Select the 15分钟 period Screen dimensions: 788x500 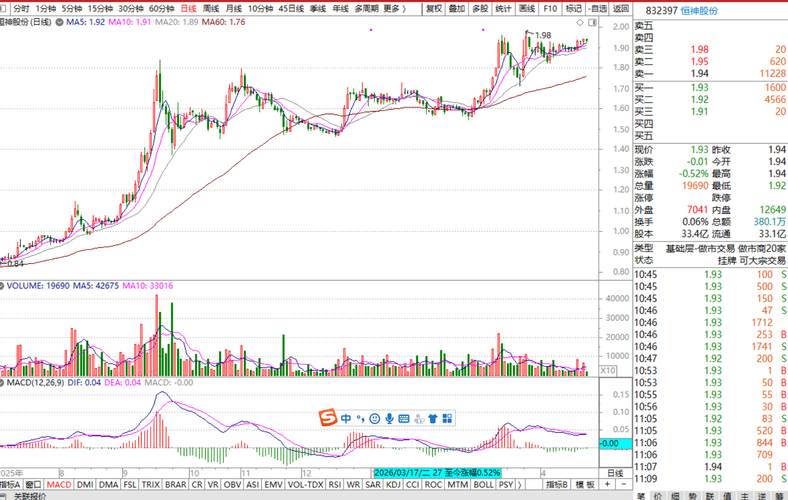[100, 9]
